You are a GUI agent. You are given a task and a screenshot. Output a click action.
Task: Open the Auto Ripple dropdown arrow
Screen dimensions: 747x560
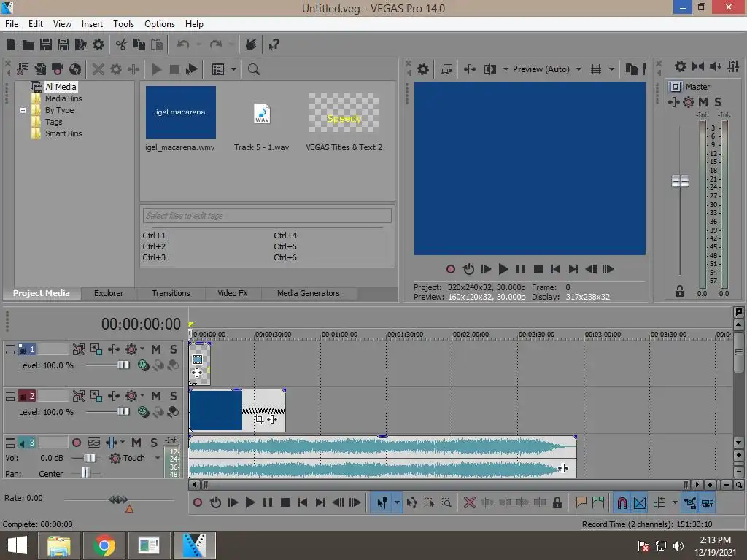click(x=675, y=503)
